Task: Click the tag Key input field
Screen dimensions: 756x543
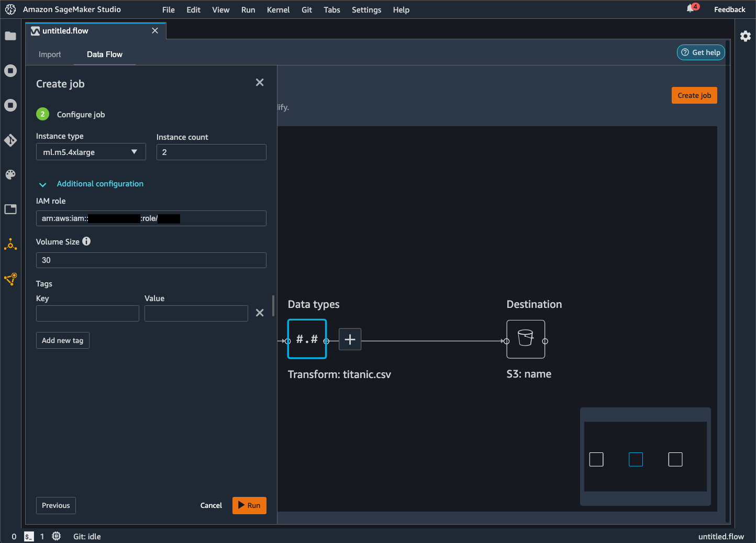Action: [x=87, y=314]
